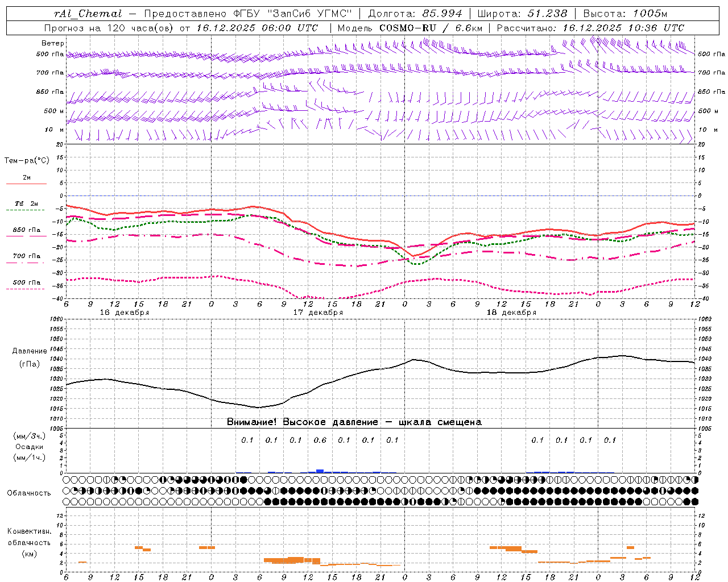Click the tallest blue precipitation bar
728x582 pixels.
pyautogui.click(x=320, y=471)
